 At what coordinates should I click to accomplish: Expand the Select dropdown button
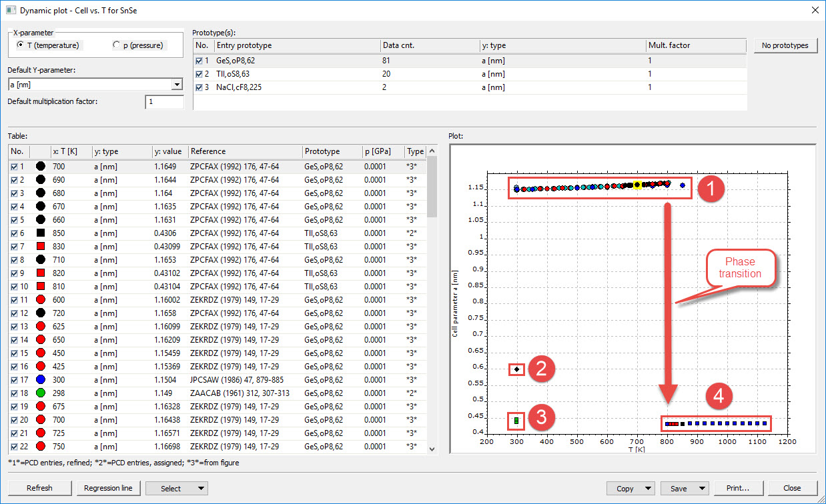[201, 489]
